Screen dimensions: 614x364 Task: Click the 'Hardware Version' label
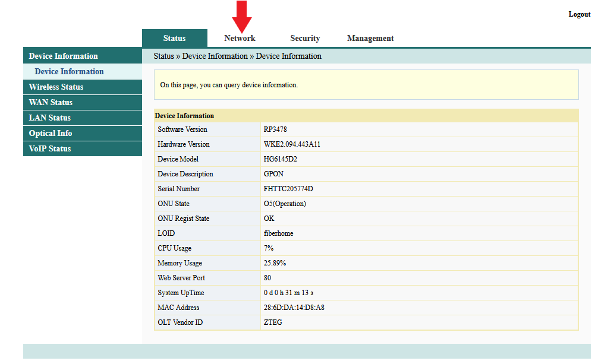point(184,144)
